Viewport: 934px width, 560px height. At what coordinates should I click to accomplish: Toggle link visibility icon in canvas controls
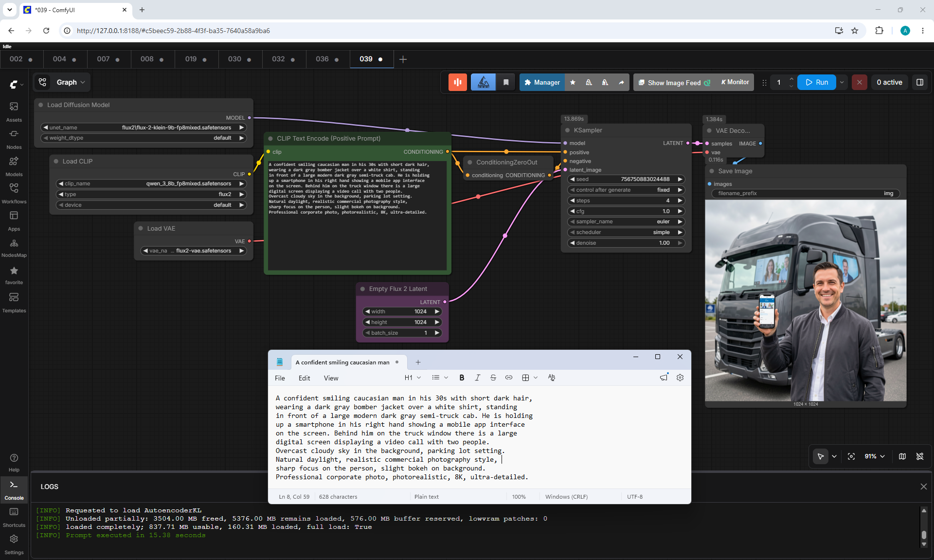pos(920,456)
